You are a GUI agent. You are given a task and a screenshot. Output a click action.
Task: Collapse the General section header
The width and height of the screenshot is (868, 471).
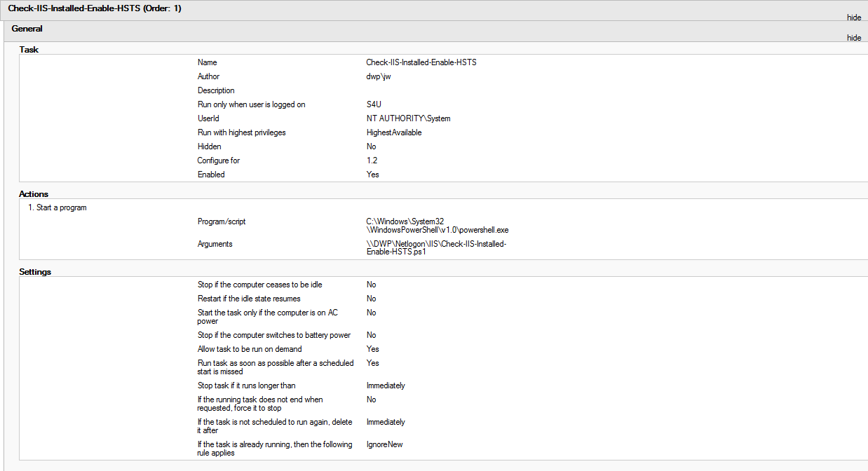tap(27, 29)
